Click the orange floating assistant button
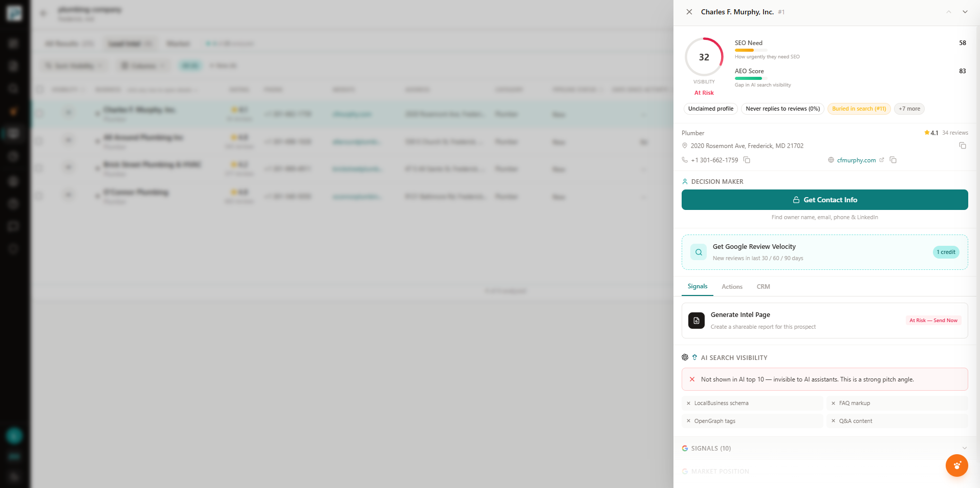The width and height of the screenshot is (980, 488). [x=956, y=465]
